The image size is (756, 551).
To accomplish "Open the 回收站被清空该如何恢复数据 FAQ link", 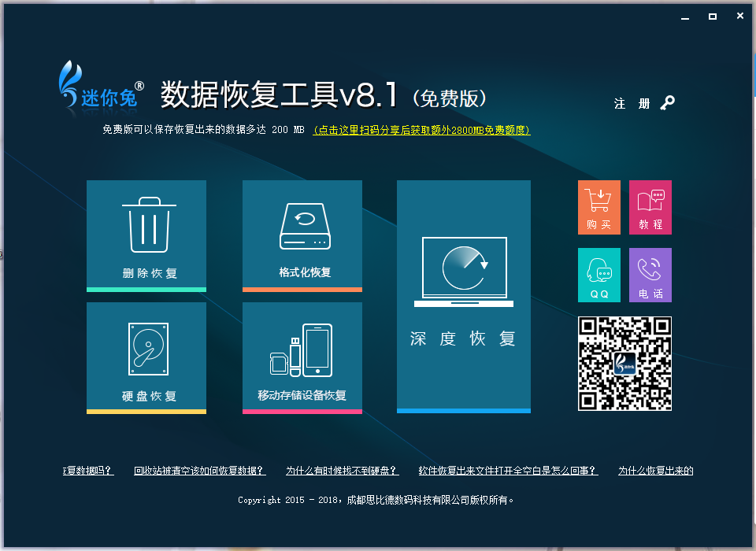I will (199, 471).
